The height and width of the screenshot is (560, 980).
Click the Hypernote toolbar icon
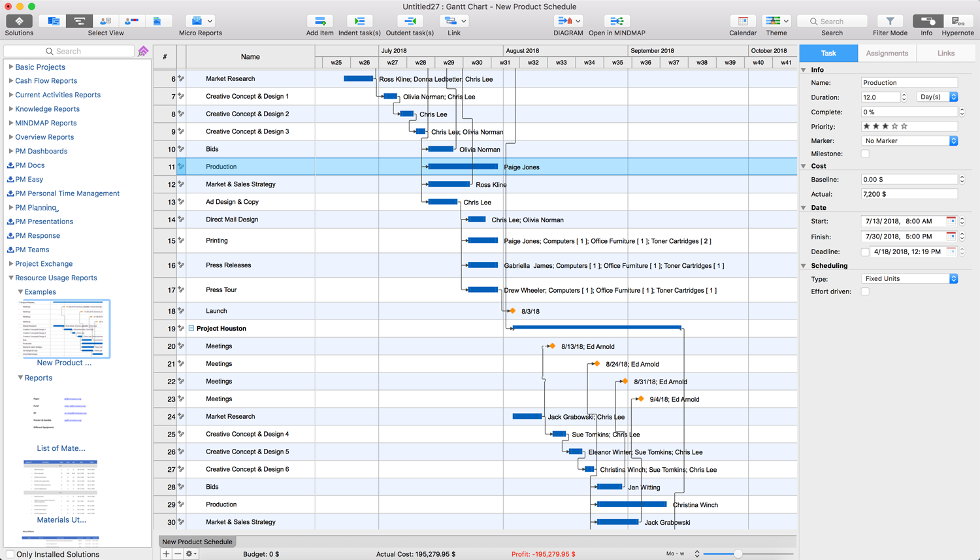pos(957,22)
